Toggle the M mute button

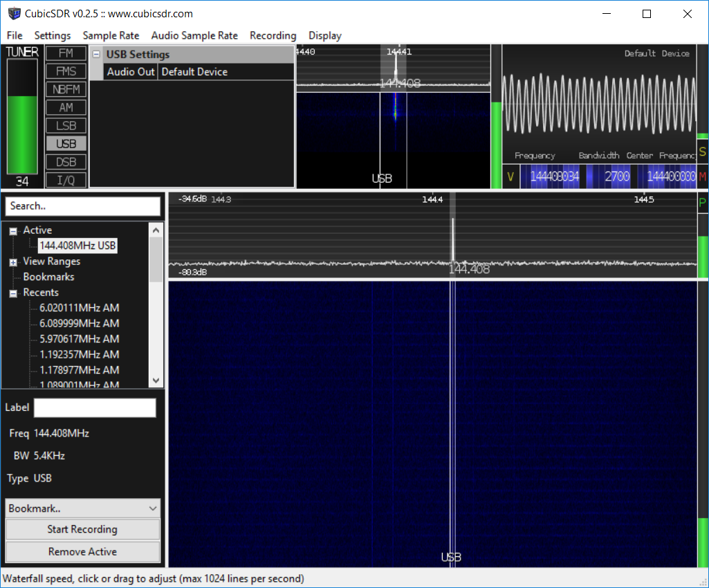(x=702, y=176)
